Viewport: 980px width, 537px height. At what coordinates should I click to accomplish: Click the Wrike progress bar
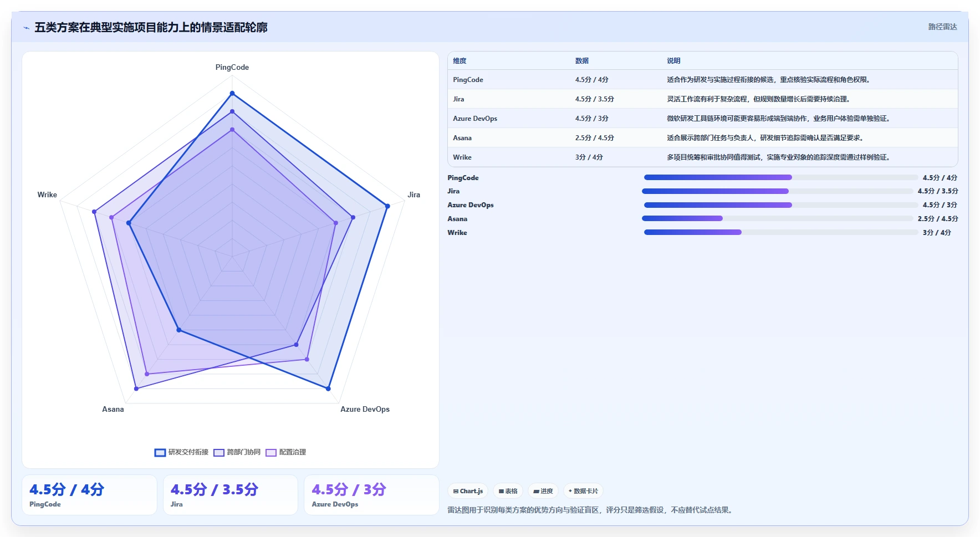click(780, 232)
